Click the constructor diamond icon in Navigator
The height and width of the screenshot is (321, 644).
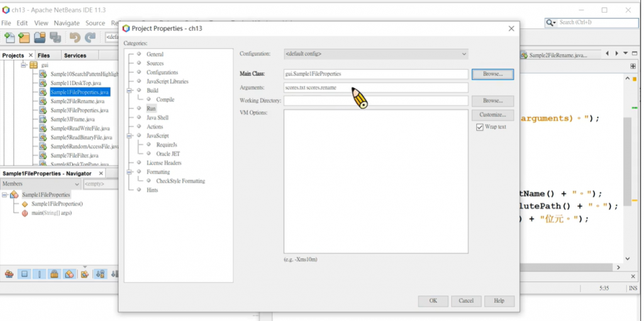tap(25, 204)
